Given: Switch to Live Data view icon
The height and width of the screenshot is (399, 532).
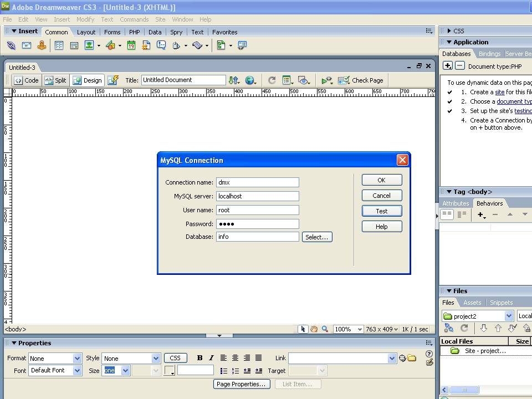Looking at the screenshot, I should coord(113,80).
